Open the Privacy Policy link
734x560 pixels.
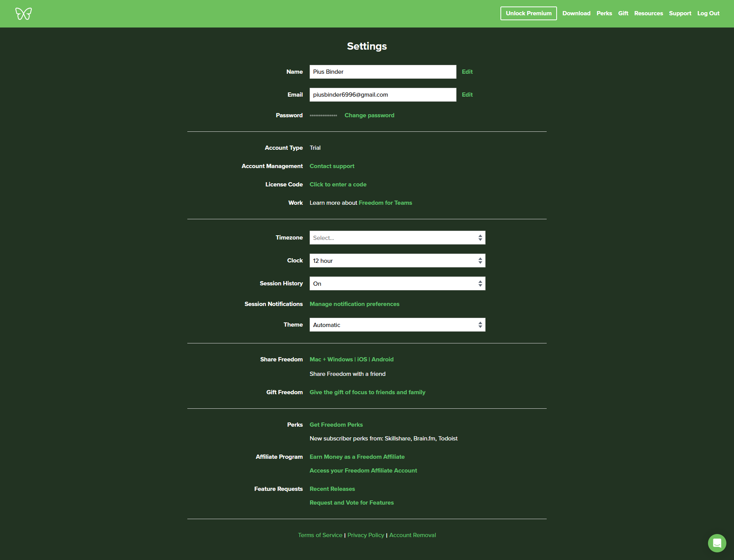point(366,535)
